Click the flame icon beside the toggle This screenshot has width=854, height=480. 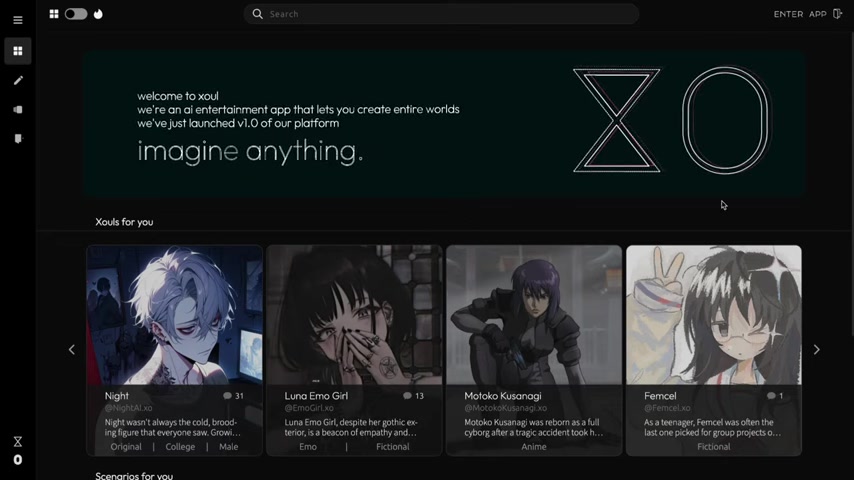[98, 14]
